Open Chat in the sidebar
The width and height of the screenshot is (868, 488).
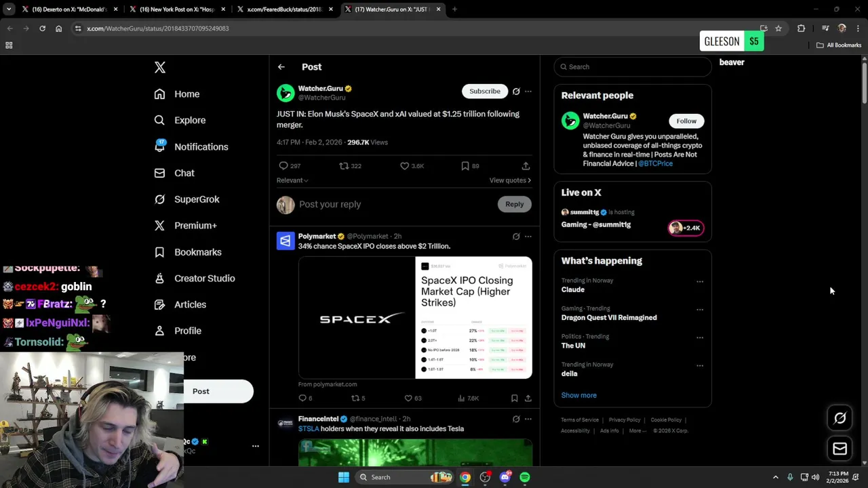[174, 173]
